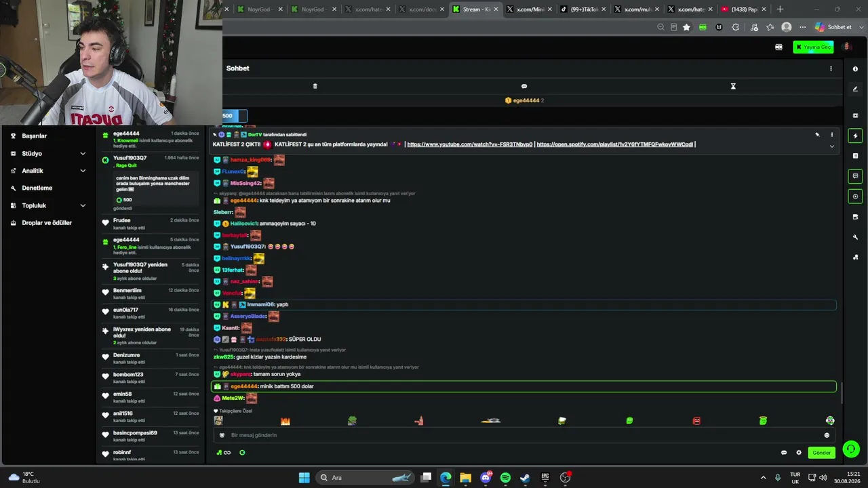Open the Sohbet et Copilot button

(834, 27)
